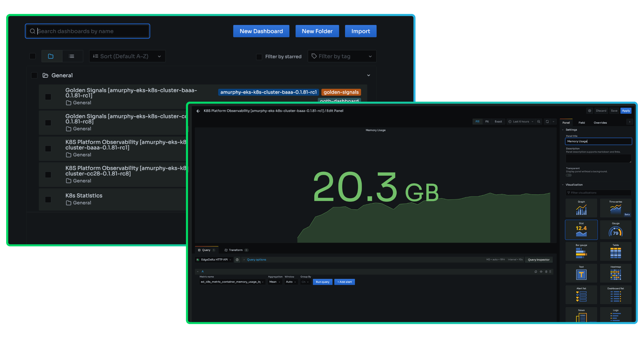Toggle query A visibility eye icon
The width and height of the screenshot is (644, 338).
(541, 272)
